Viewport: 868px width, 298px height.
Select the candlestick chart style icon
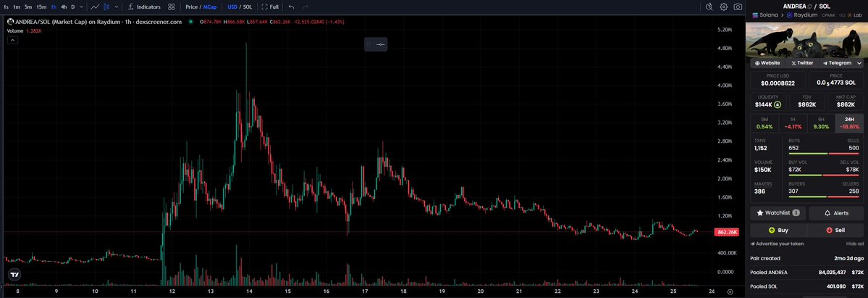coord(107,7)
